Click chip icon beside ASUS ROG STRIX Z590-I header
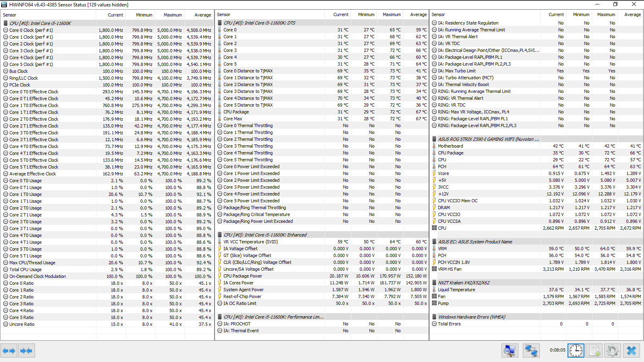644x362 pixels. (434, 139)
